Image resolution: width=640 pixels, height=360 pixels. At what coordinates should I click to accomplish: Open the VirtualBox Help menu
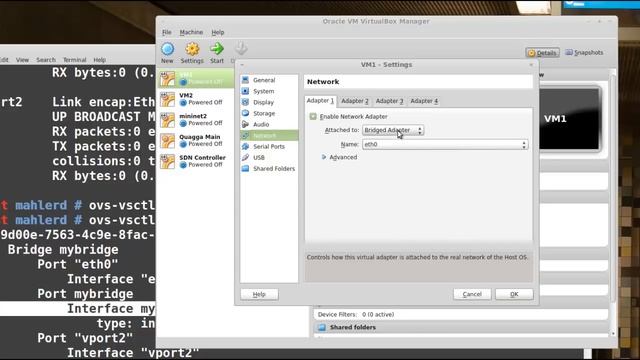(x=218, y=32)
